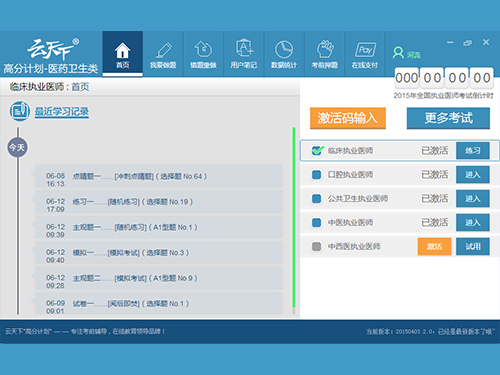Open the 错题重做 redo tab
This screenshot has width=500, height=375.
coord(203,54)
